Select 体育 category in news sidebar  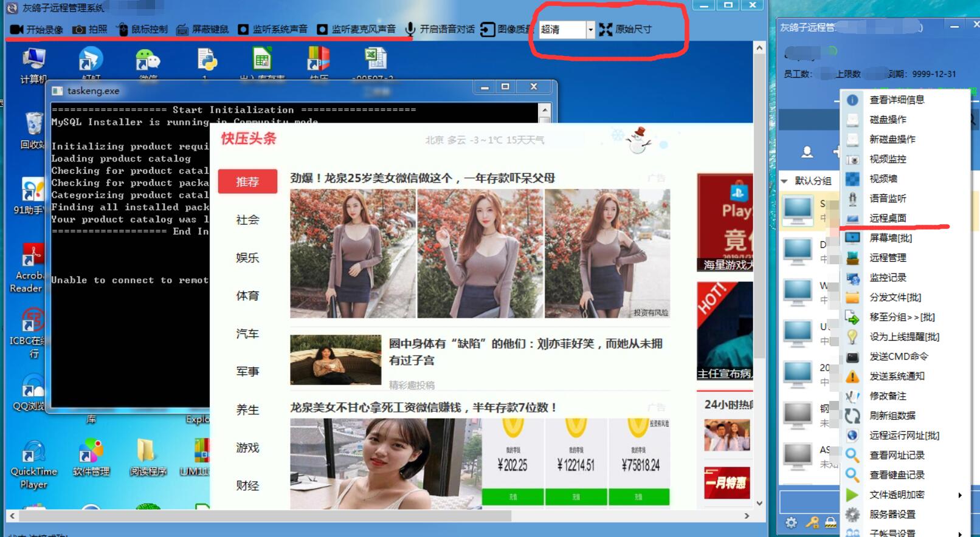click(x=247, y=296)
